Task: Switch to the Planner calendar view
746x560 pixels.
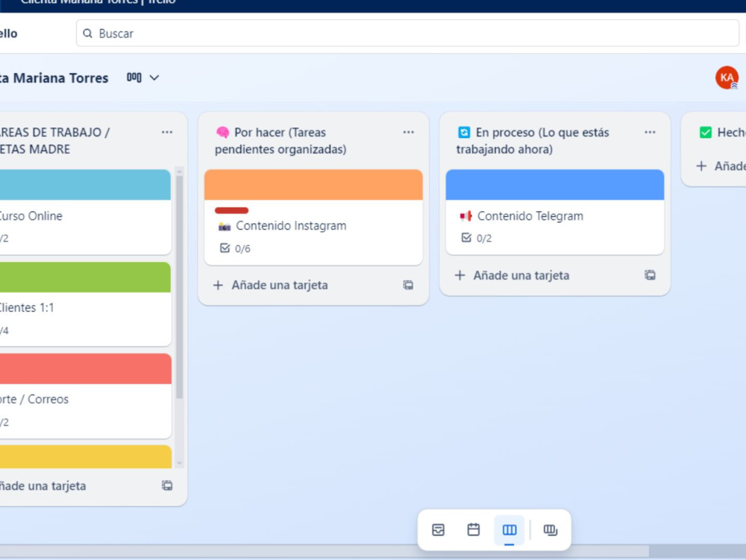Action: click(x=474, y=529)
